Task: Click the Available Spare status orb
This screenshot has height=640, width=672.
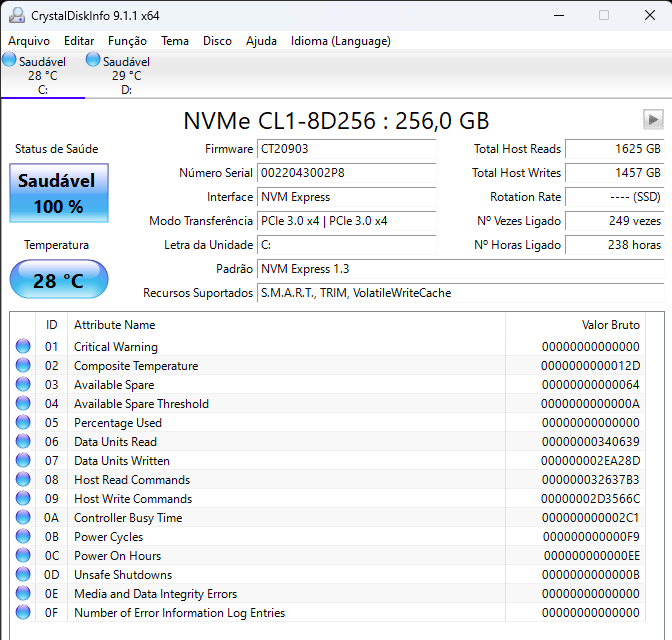Action: (x=23, y=384)
